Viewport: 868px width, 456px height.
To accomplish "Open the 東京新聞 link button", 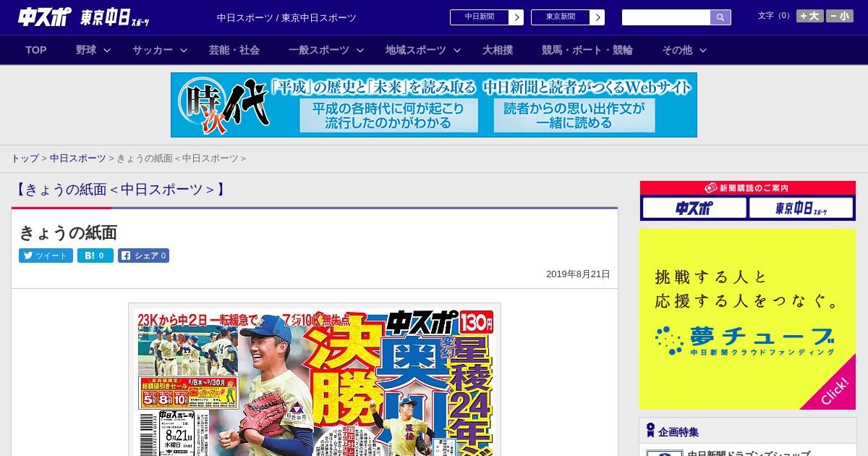I will tap(561, 17).
